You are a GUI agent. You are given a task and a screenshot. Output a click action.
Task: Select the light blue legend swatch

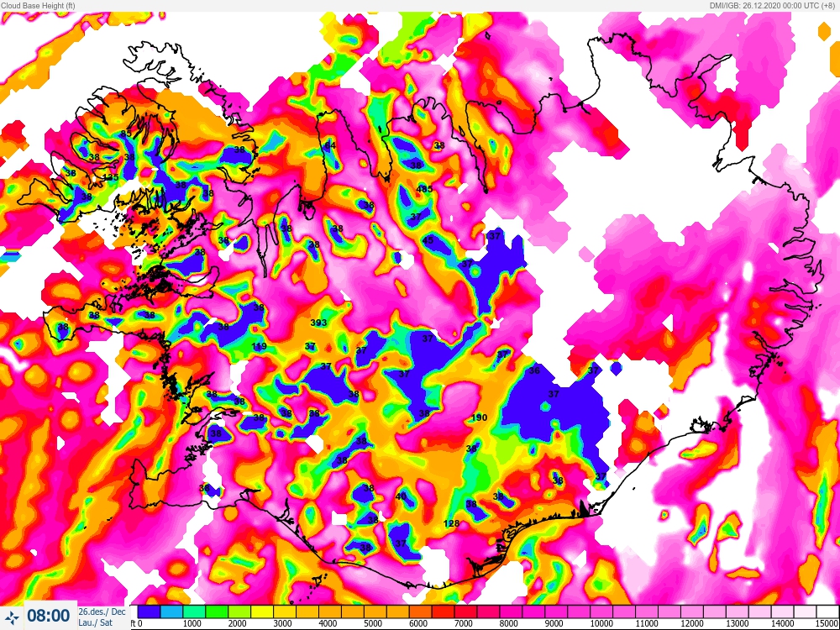coord(171,612)
